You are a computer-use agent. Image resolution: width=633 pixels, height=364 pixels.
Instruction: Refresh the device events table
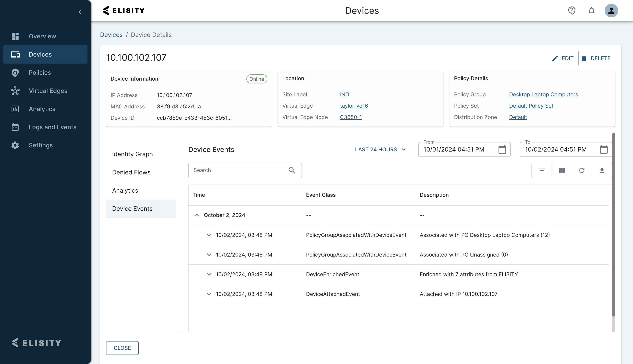pos(582,170)
